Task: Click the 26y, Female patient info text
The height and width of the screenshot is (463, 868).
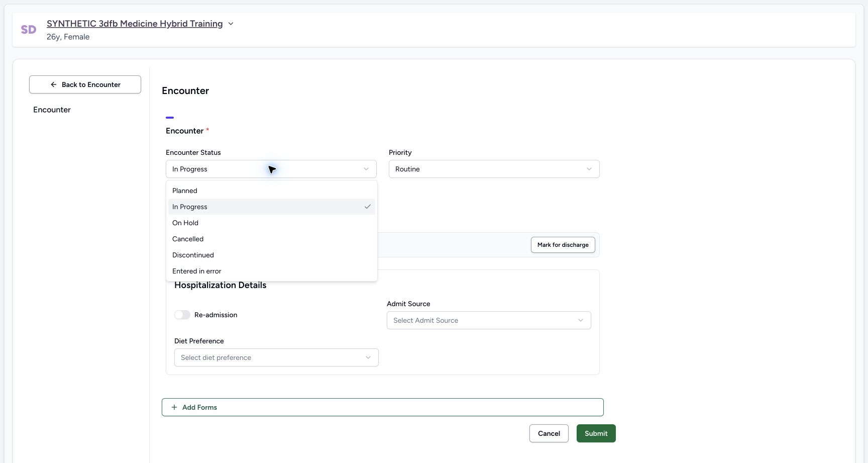Action: coord(68,37)
